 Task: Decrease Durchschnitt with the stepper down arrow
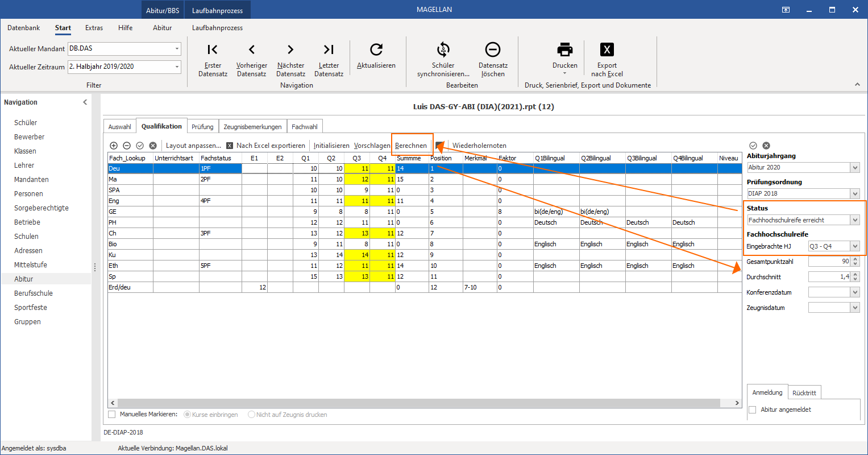click(x=855, y=279)
